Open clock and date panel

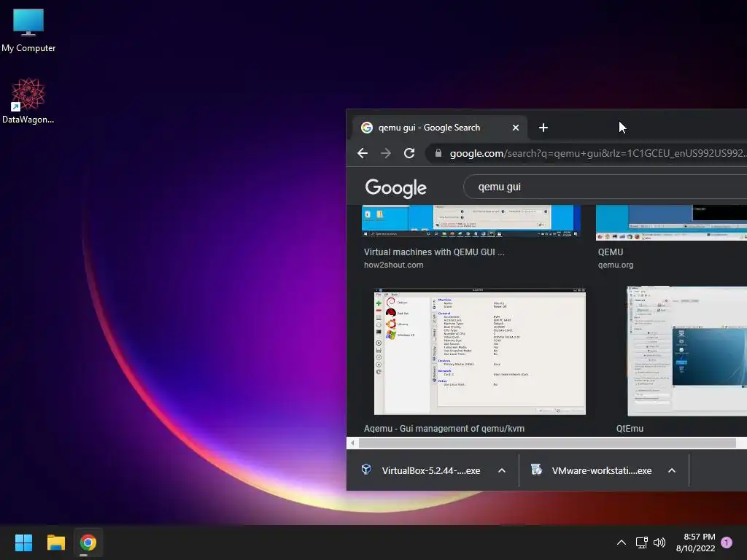point(695,542)
